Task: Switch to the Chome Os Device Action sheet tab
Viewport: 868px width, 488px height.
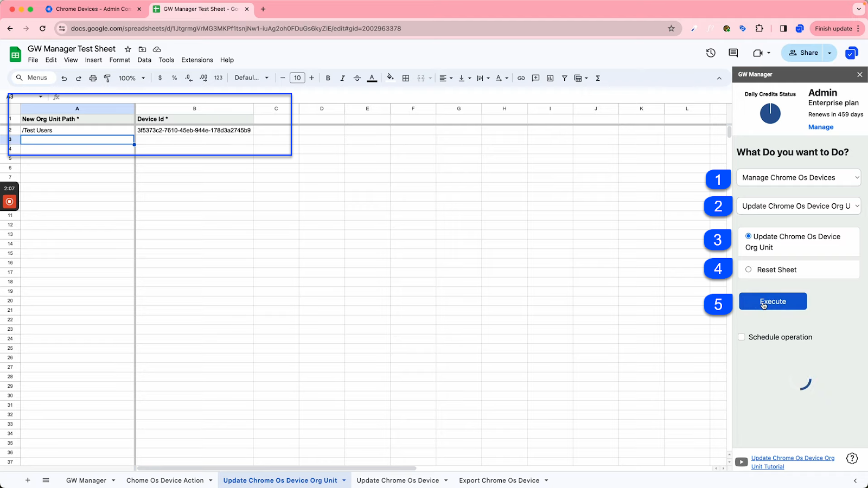Action: point(169,480)
